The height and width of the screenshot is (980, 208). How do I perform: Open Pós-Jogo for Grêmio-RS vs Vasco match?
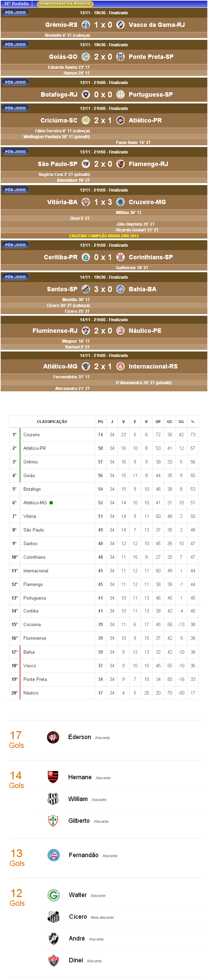(x=15, y=13)
